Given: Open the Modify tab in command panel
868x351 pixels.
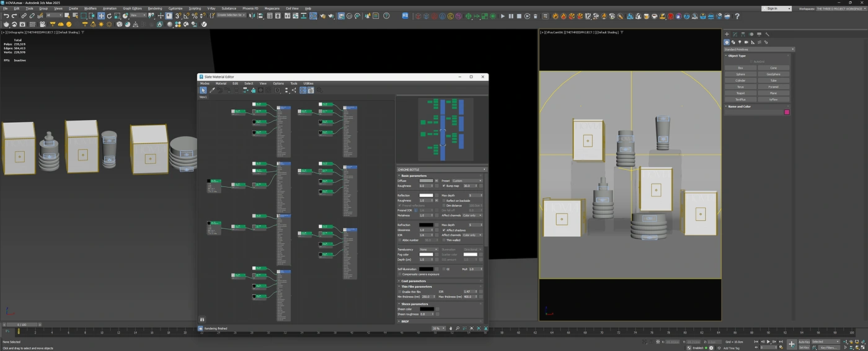Looking at the screenshot, I should [735, 35].
